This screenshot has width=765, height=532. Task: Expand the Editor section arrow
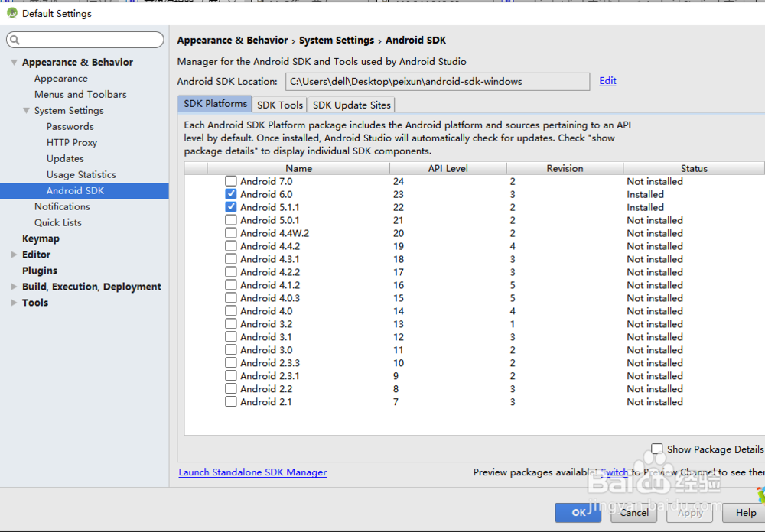point(14,255)
